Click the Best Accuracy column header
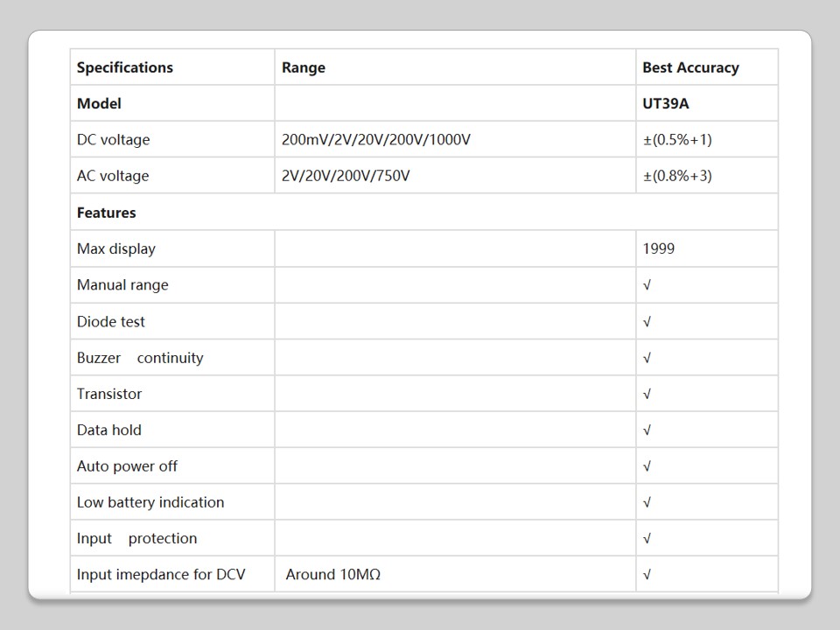This screenshot has height=630, width=840. [x=690, y=67]
